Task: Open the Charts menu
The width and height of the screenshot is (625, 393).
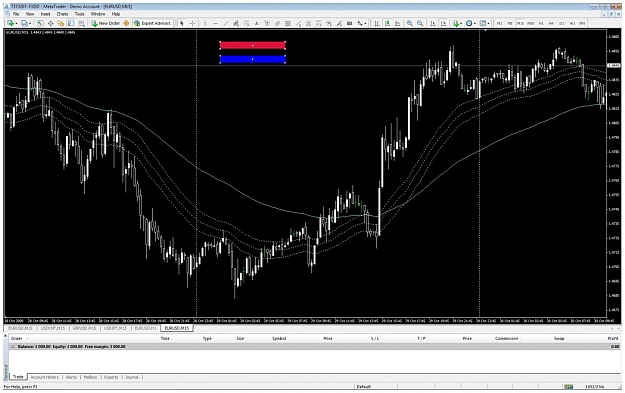Action: pos(62,14)
